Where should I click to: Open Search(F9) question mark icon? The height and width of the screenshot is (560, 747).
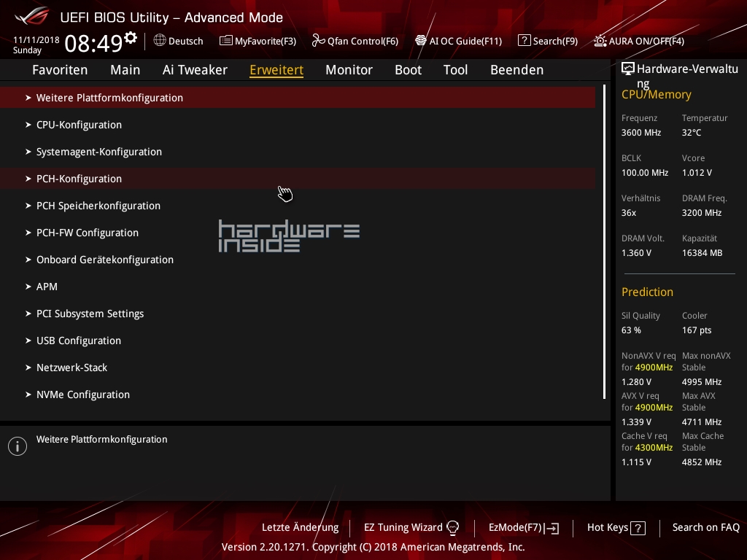[524, 41]
